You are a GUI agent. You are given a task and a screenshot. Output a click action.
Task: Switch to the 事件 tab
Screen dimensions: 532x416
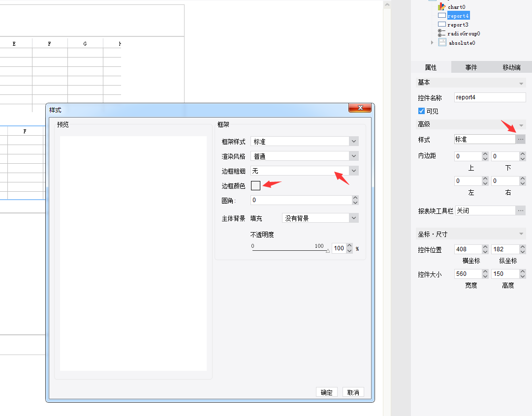click(471, 67)
